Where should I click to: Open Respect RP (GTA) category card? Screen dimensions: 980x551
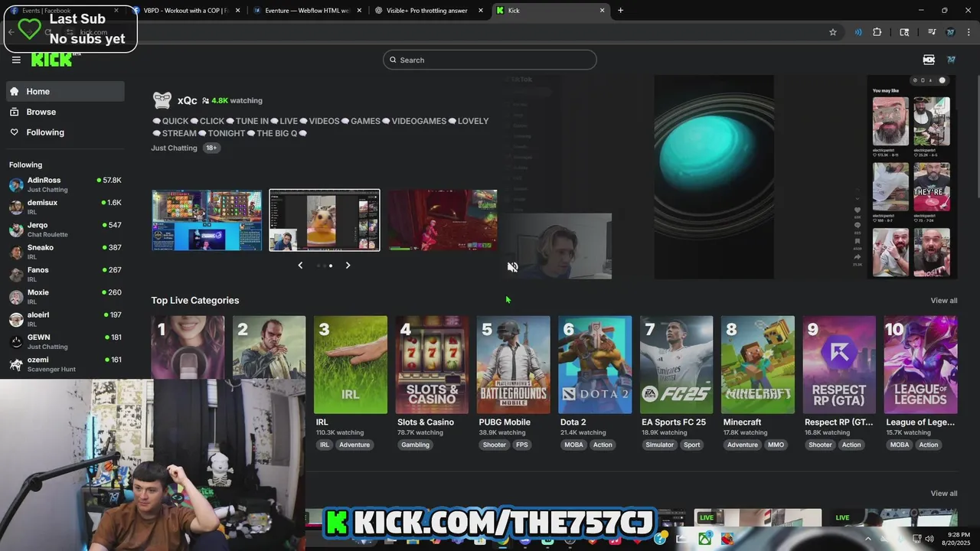point(840,365)
